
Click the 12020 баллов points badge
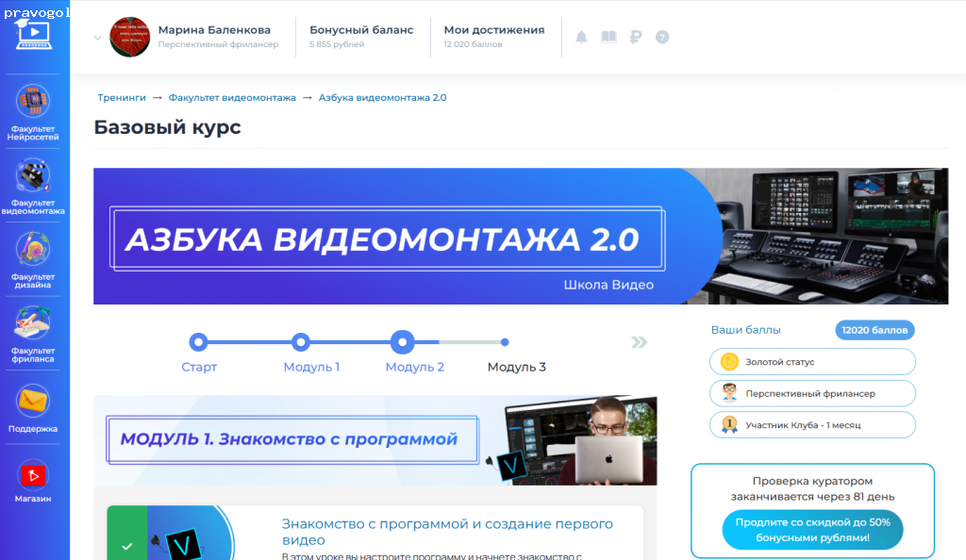coord(874,330)
